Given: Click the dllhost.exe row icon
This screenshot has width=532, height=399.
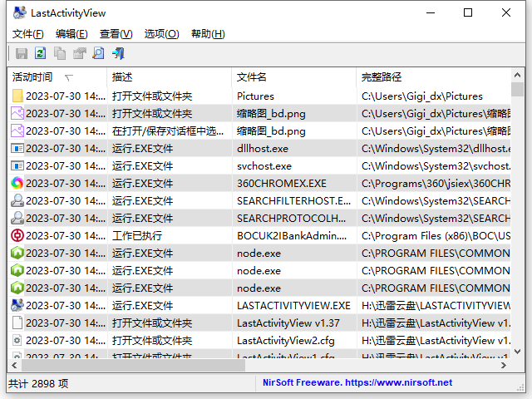Looking at the screenshot, I should [x=17, y=148].
